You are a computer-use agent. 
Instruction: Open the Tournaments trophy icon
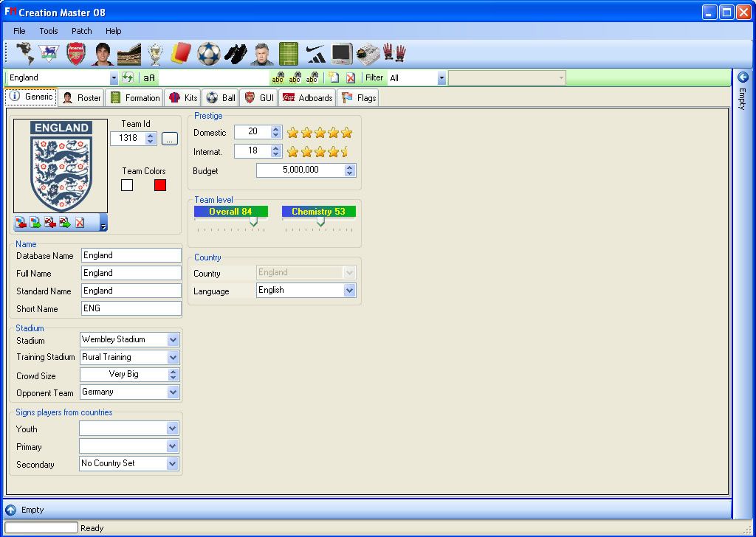click(x=154, y=54)
